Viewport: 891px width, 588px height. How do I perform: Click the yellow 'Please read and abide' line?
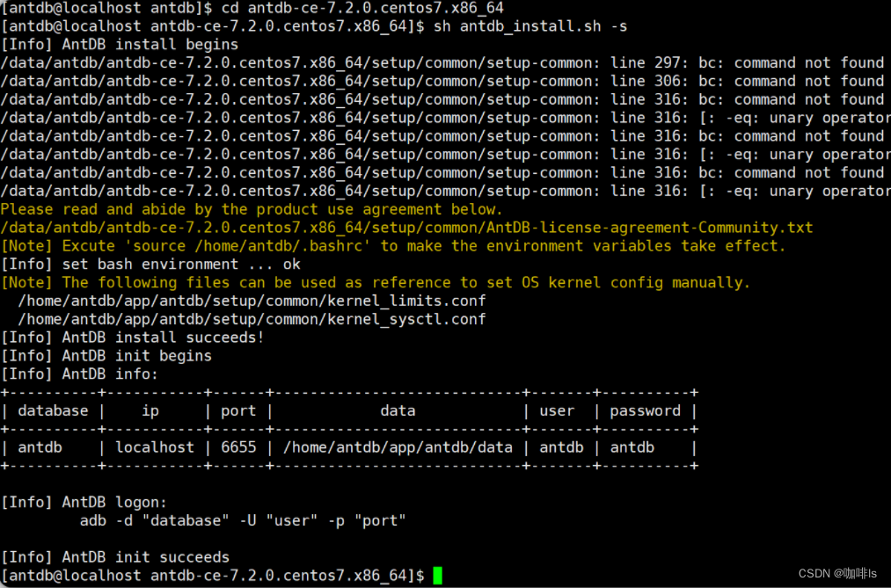tap(252, 209)
